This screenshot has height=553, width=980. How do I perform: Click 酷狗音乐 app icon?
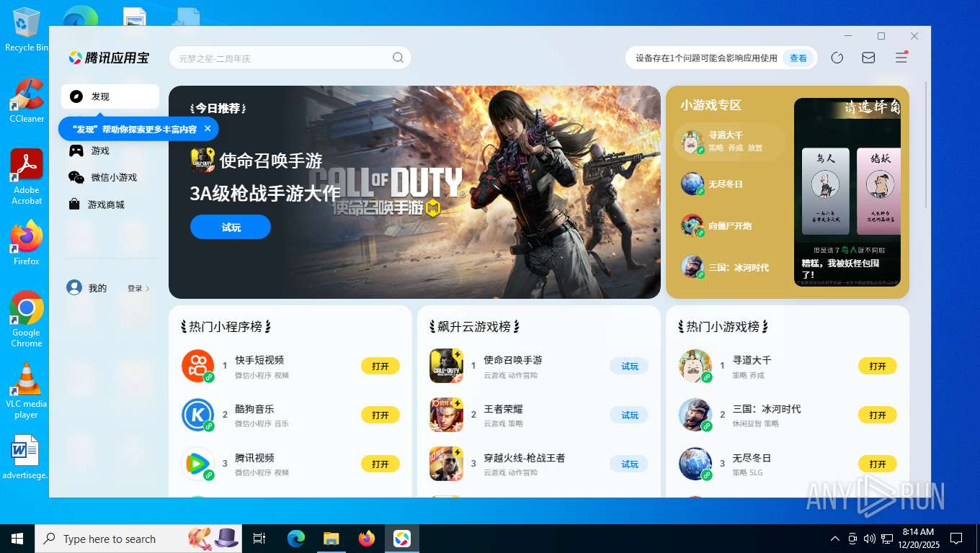click(198, 415)
